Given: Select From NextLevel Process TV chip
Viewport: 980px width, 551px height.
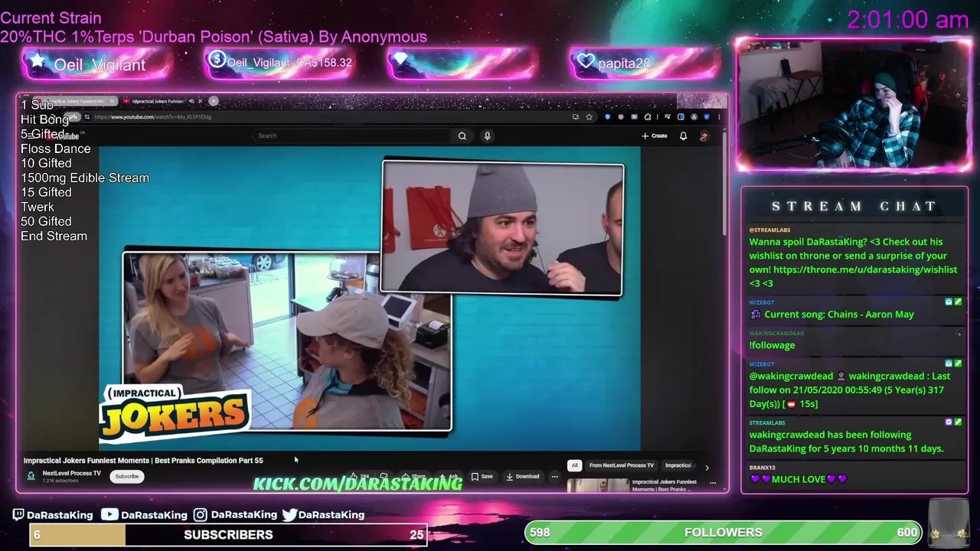Looking at the screenshot, I should 622,465.
